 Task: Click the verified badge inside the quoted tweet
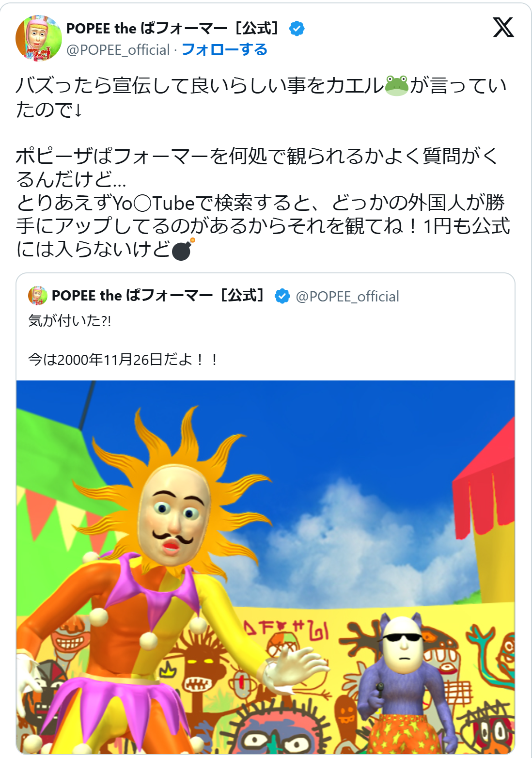click(282, 296)
